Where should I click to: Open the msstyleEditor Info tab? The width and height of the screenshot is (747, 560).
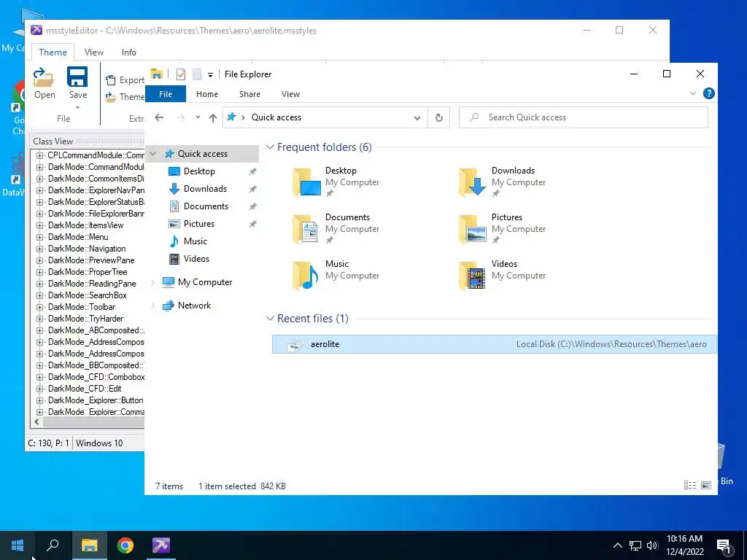(x=128, y=52)
